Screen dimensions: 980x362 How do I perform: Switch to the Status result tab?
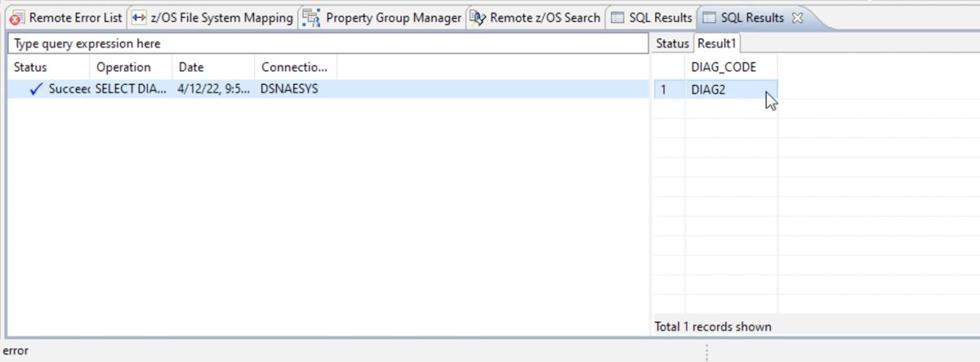coord(673,43)
